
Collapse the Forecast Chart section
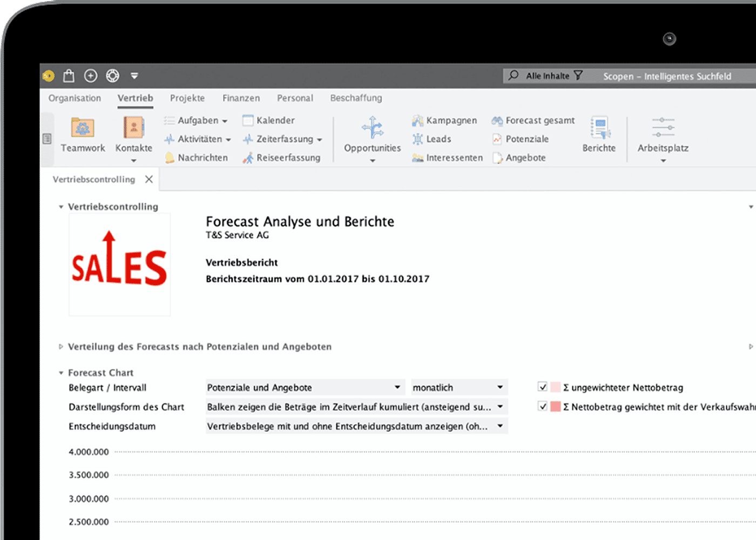(61, 373)
